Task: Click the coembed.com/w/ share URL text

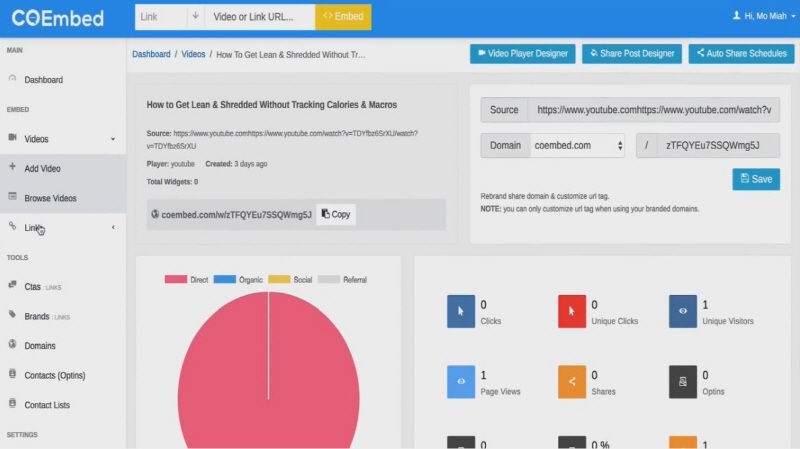Action: pos(236,215)
